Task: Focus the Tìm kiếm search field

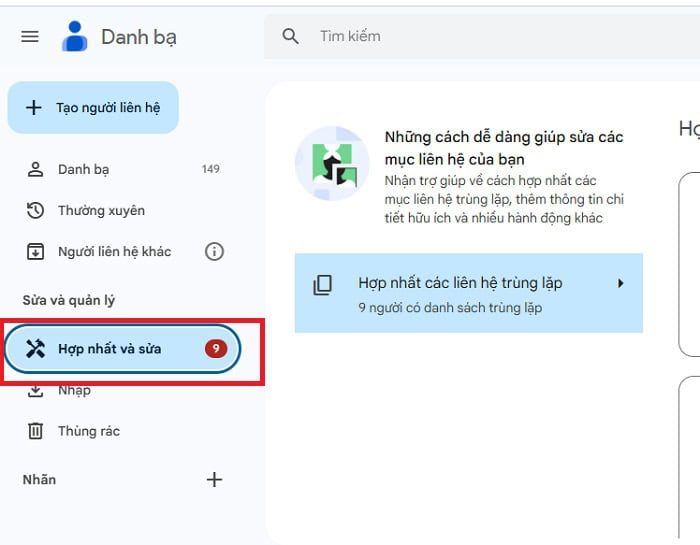Action: pos(482,36)
